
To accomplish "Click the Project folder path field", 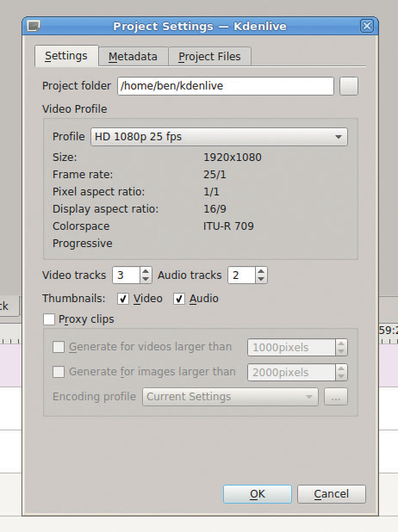I will tap(226, 86).
